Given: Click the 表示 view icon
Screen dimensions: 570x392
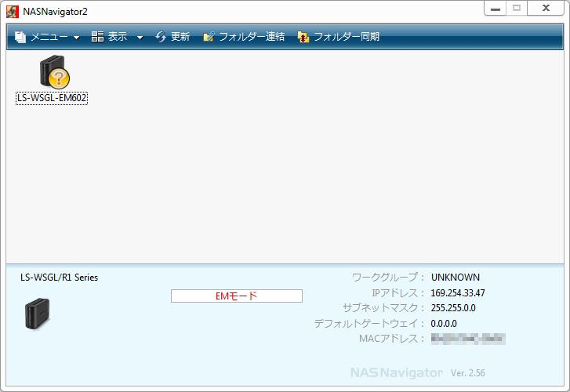Looking at the screenshot, I should [x=97, y=36].
